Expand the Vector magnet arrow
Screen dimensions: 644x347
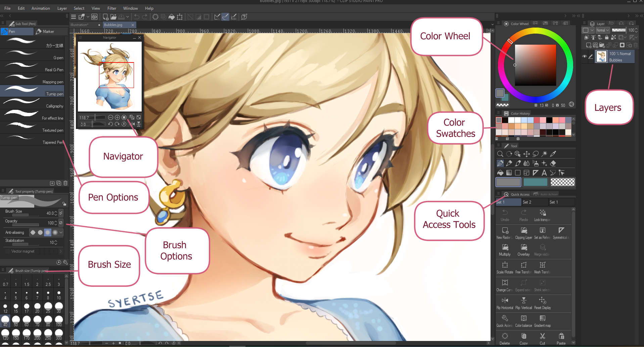61,251
